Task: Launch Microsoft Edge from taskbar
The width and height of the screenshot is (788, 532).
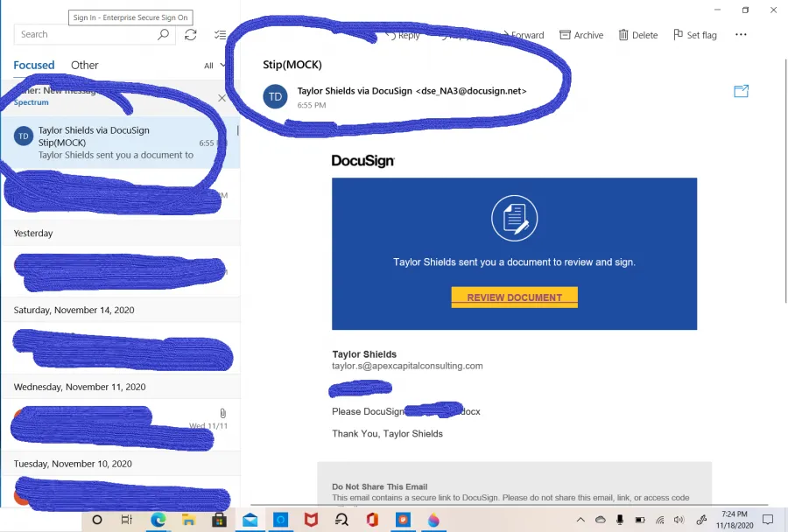Action: (158, 520)
